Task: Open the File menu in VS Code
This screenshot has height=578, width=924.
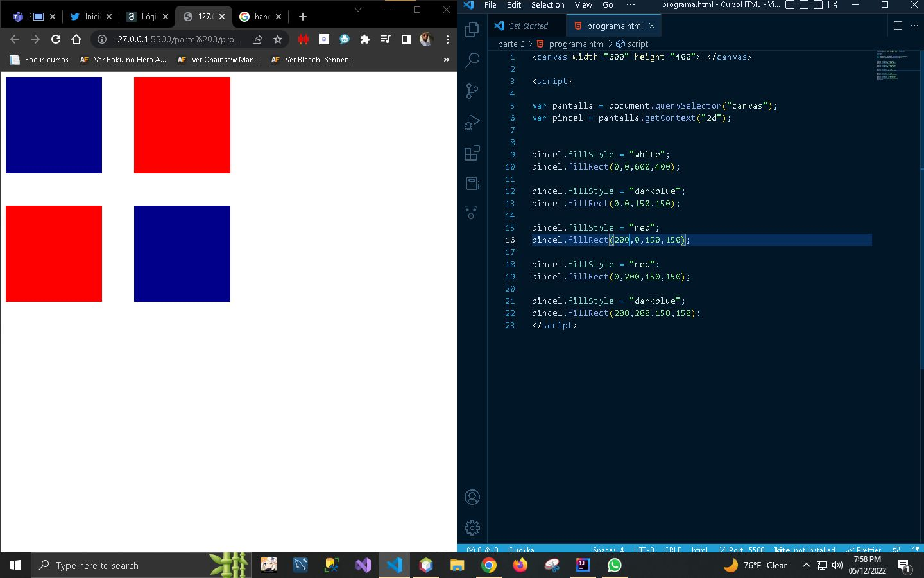Action: (490, 5)
